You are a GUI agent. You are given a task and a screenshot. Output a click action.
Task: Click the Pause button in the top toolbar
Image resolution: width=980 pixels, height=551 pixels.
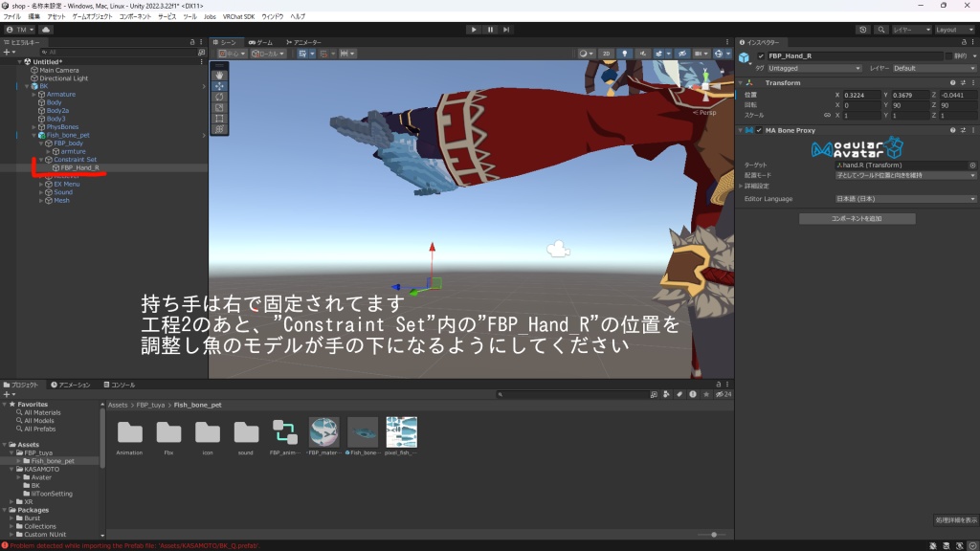[489, 29]
